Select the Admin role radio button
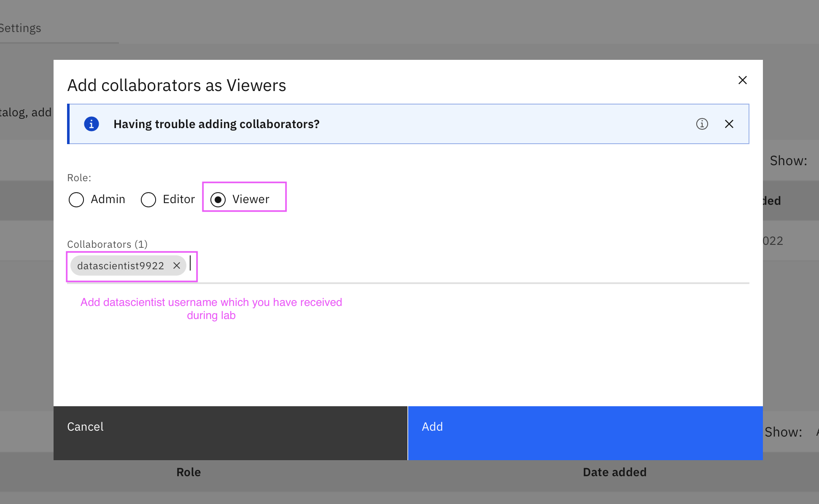 tap(76, 199)
